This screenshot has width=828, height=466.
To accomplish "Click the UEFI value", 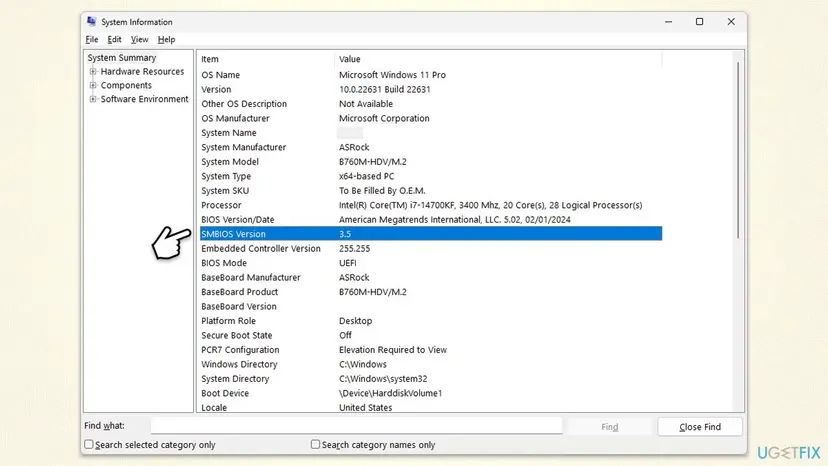I will click(x=347, y=263).
